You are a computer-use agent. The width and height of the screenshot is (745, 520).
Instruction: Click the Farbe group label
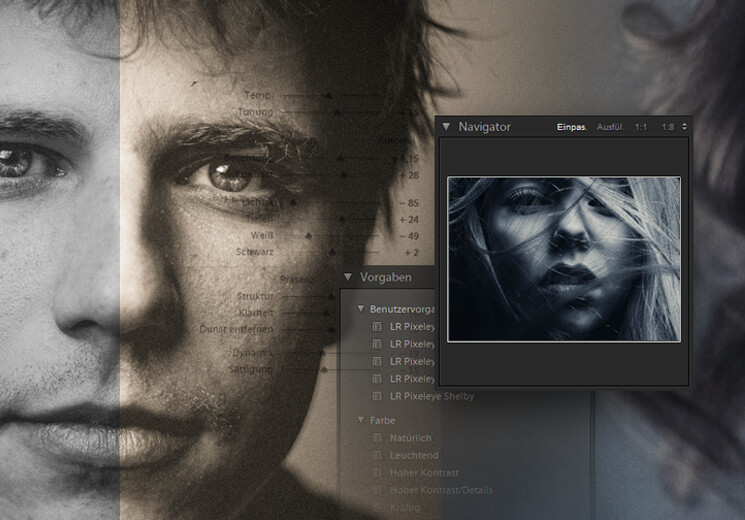pos(382,421)
